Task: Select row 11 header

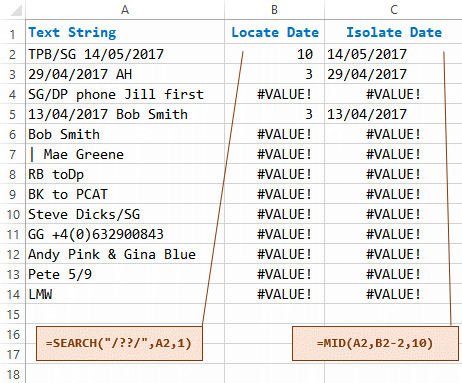Action: click(x=13, y=234)
